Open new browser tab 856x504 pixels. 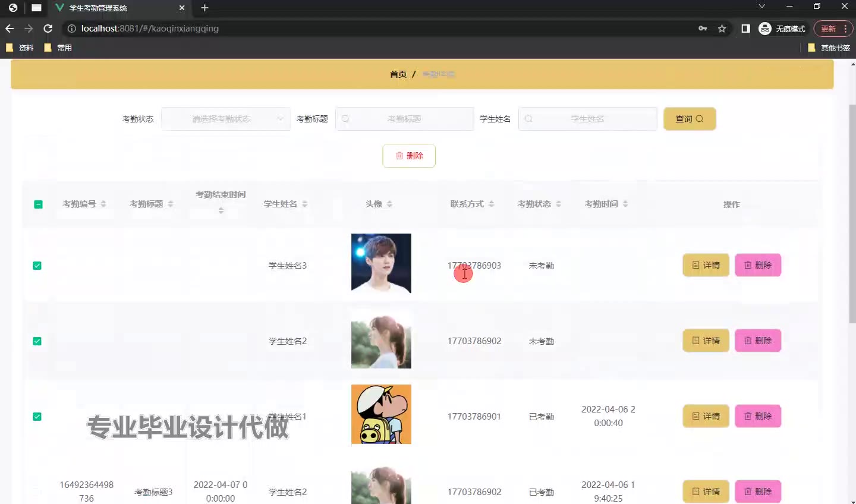tap(204, 8)
